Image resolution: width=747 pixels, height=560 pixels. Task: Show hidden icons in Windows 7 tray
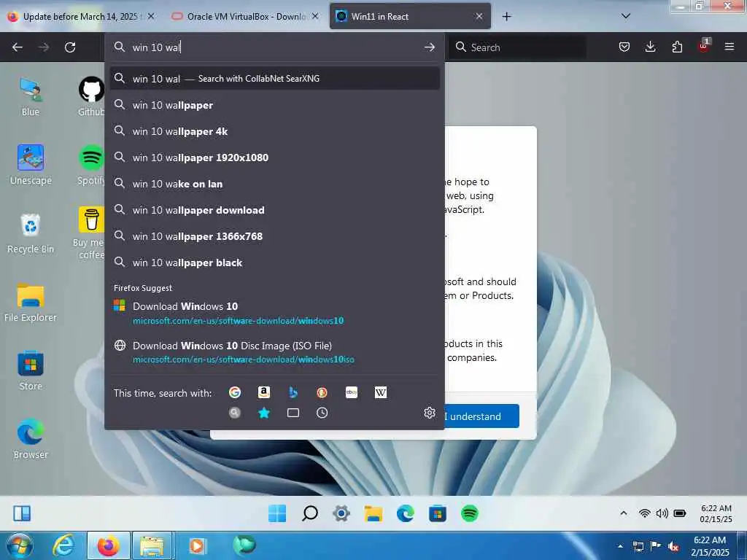[620, 546]
